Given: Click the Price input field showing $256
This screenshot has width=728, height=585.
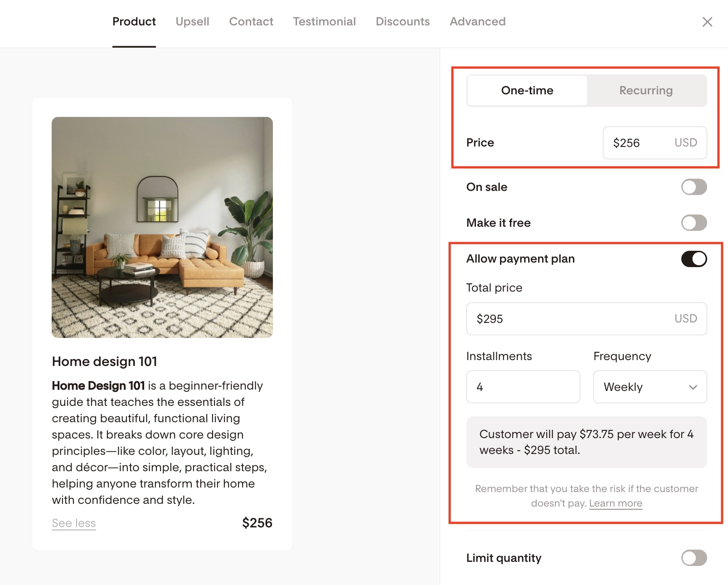Looking at the screenshot, I should pos(639,143).
